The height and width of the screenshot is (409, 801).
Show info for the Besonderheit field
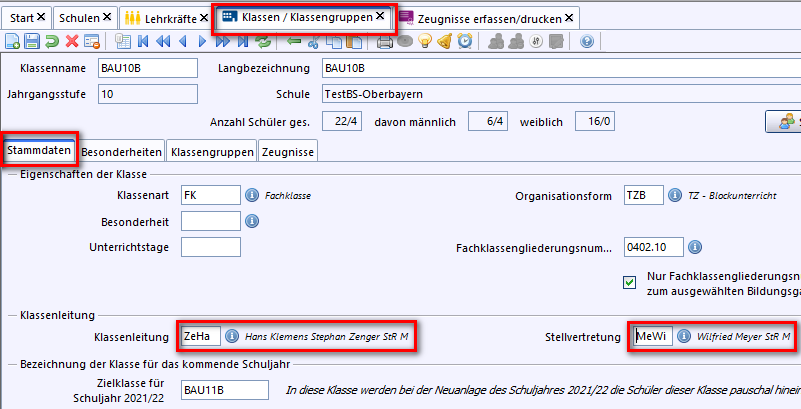point(252,221)
